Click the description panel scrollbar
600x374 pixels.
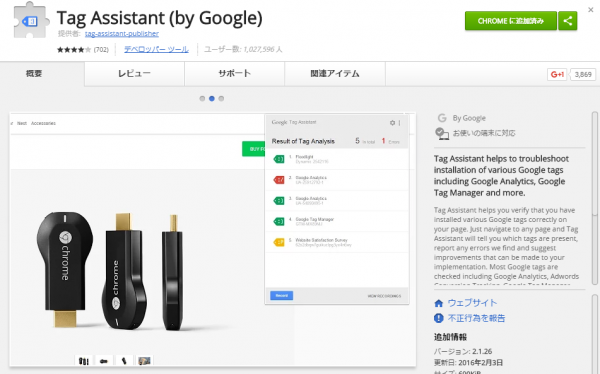[x=595, y=198]
